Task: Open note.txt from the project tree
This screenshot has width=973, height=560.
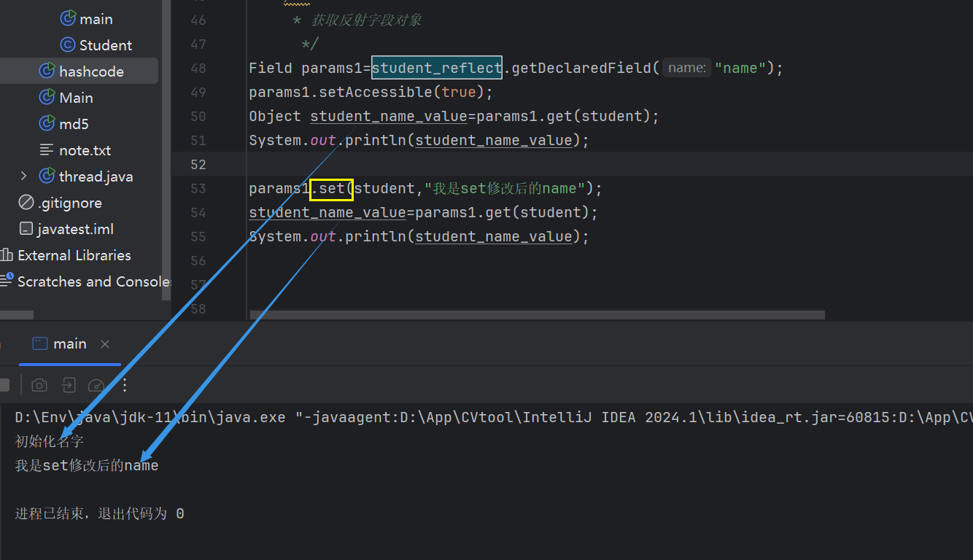Action: pyautogui.click(x=85, y=150)
